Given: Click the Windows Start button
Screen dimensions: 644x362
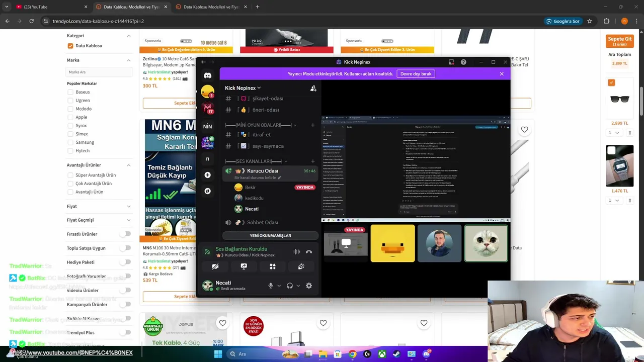Looking at the screenshot, I should pyautogui.click(x=218, y=354).
